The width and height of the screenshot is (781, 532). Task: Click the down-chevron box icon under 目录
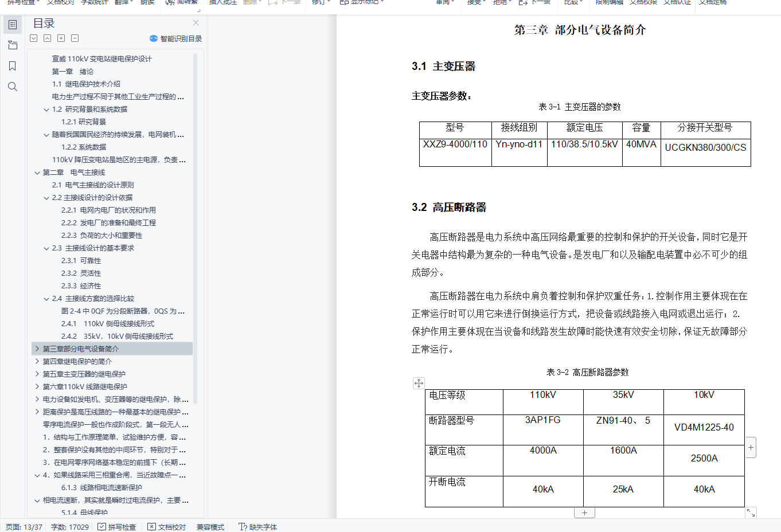coord(34,38)
